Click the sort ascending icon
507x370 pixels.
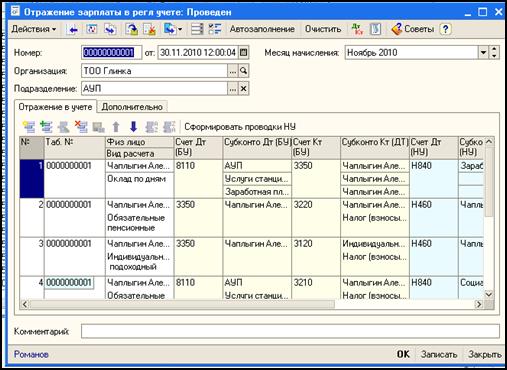tap(152, 127)
